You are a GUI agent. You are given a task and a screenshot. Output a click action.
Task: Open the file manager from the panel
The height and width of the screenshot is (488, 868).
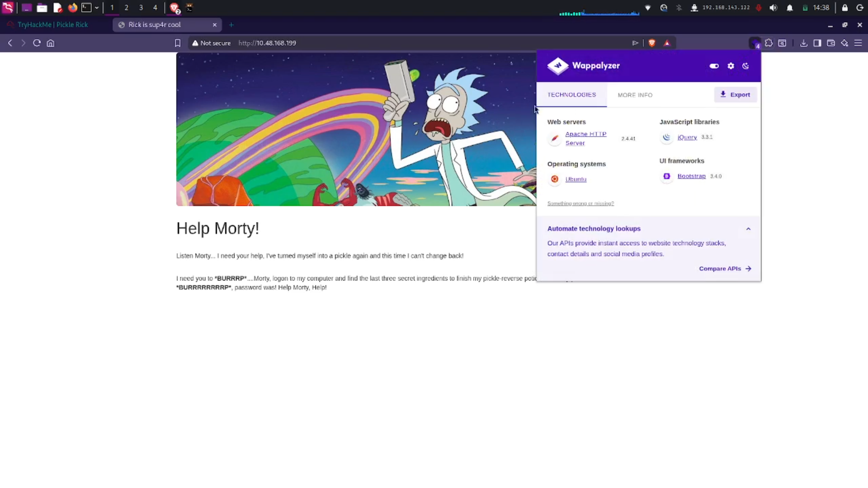pyautogui.click(x=42, y=8)
